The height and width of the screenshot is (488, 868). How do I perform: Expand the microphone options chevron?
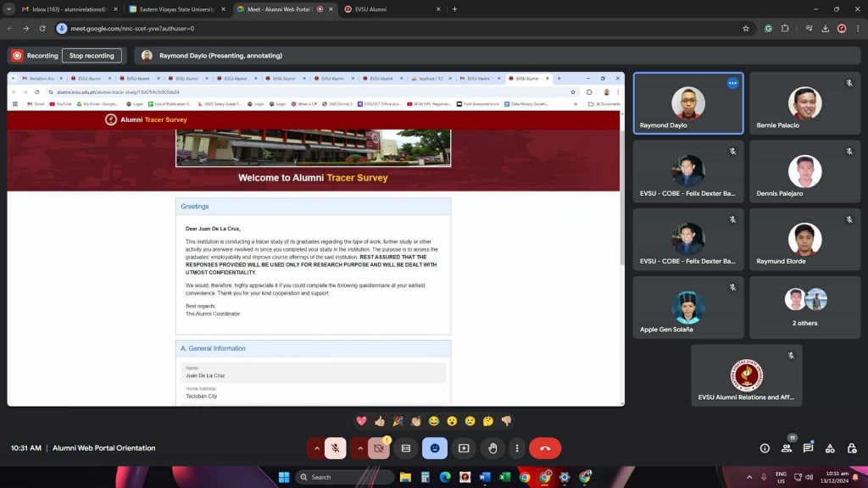click(x=317, y=447)
